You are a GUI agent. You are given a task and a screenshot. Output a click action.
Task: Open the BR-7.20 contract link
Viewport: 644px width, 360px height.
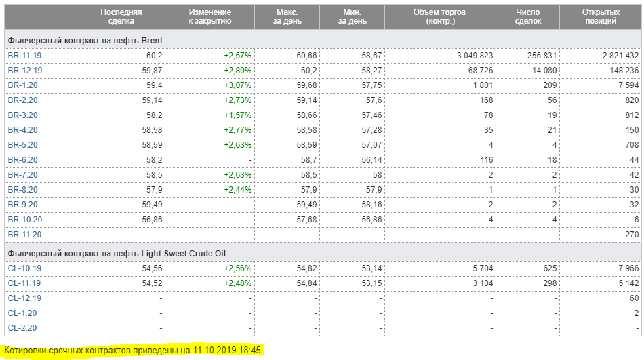tap(23, 175)
